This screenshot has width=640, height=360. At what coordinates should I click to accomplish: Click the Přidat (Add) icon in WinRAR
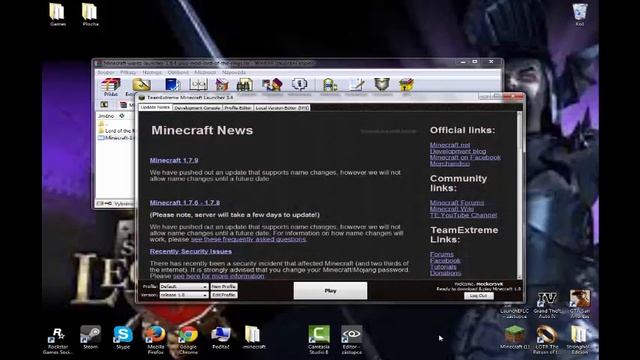tap(111, 87)
